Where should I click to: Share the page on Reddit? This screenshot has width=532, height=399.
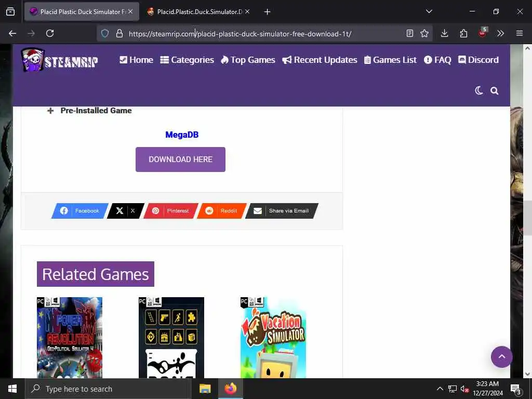coord(221,211)
